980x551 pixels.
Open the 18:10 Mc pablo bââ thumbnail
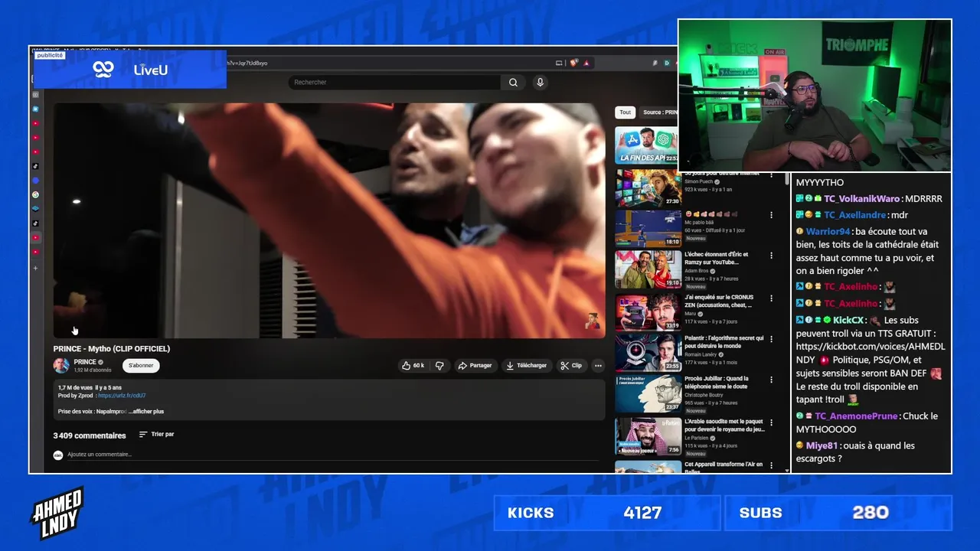pyautogui.click(x=648, y=229)
